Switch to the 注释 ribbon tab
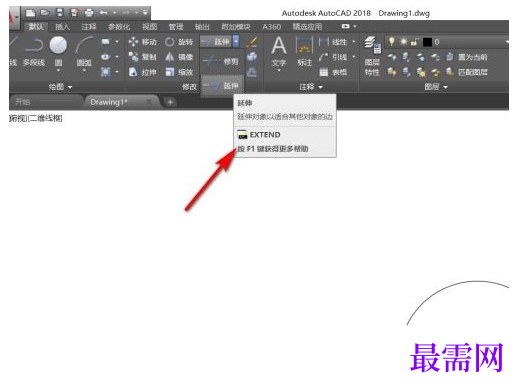Viewport: 522px width, 389px height. click(x=89, y=27)
